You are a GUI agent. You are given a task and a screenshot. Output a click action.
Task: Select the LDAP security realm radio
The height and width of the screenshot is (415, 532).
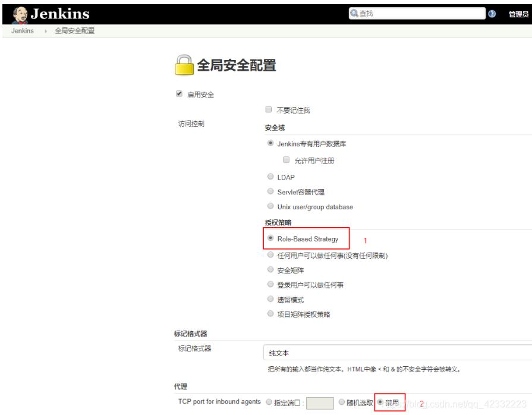coord(270,177)
